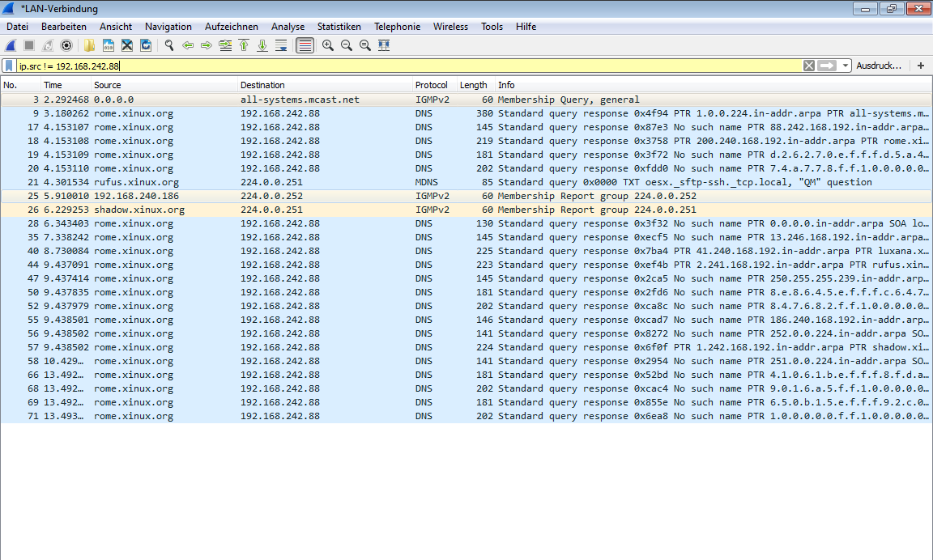Open the Datei menu
Viewport: 933px width, 560px height.
point(17,27)
